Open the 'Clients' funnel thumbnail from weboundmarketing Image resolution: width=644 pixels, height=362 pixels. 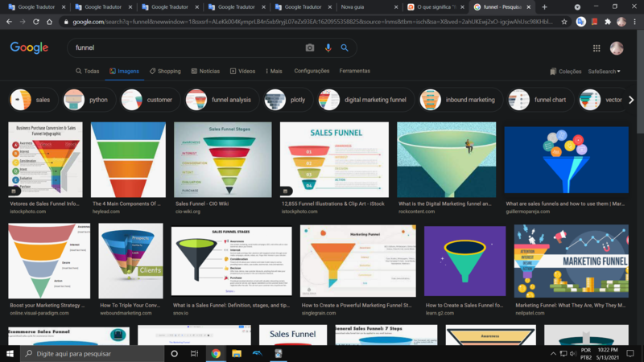pos(130,261)
